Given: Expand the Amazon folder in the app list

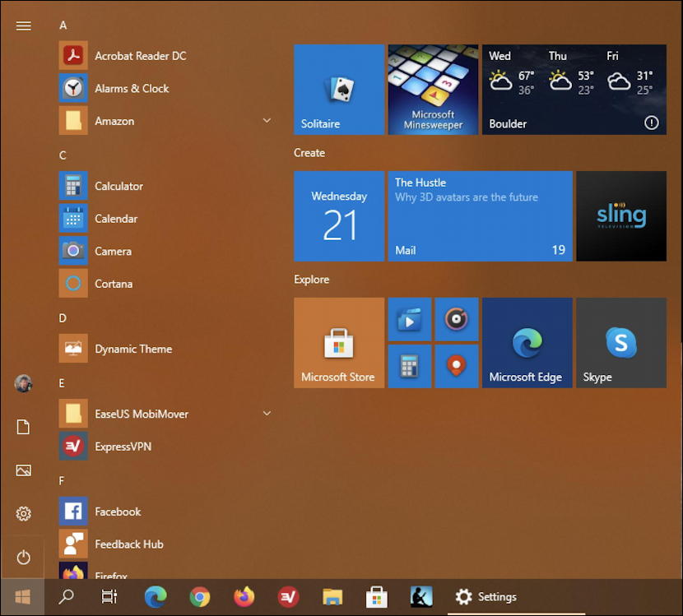Looking at the screenshot, I should click(266, 120).
